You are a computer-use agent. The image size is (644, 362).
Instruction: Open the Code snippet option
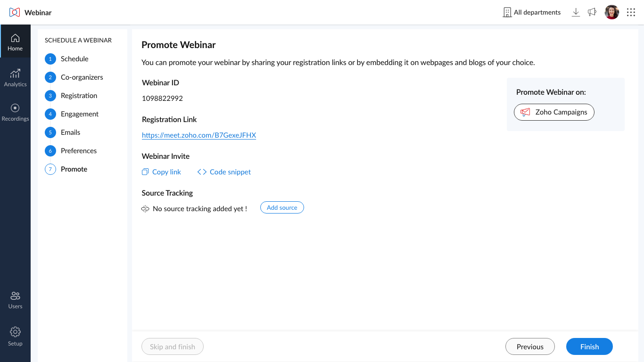point(224,172)
